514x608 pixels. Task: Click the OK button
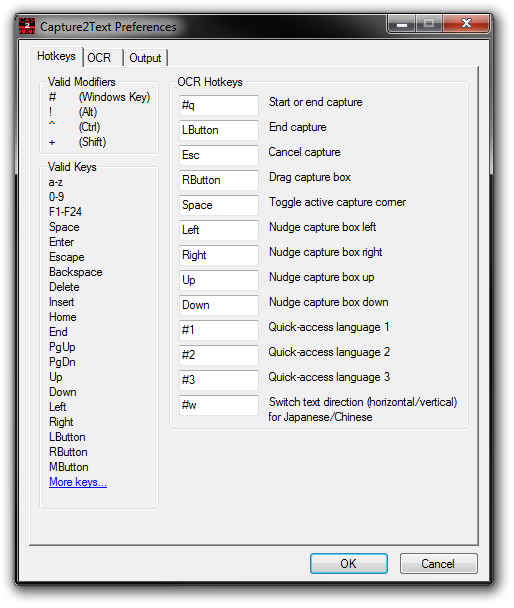click(x=348, y=563)
